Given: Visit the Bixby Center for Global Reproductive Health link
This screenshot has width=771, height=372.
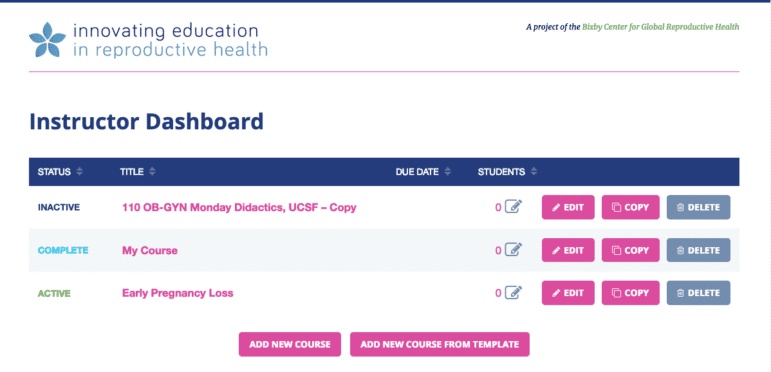Looking at the screenshot, I should (660, 27).
